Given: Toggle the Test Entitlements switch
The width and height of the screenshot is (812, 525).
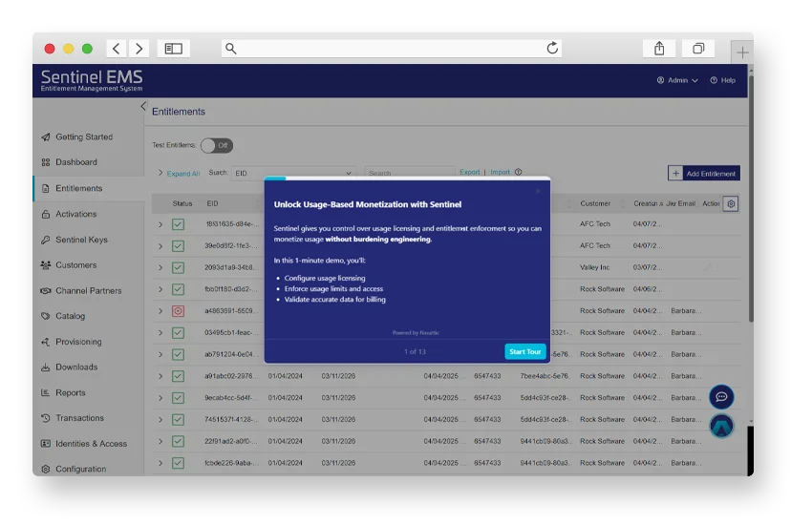Looking at the screenshot, I should [x=217, y=145].
